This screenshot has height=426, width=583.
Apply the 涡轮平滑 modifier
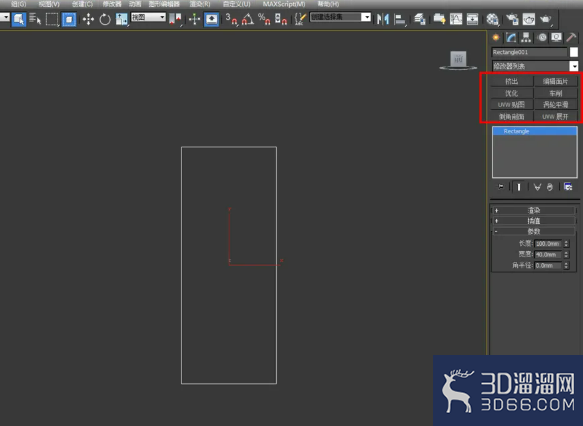coord(555,105)
